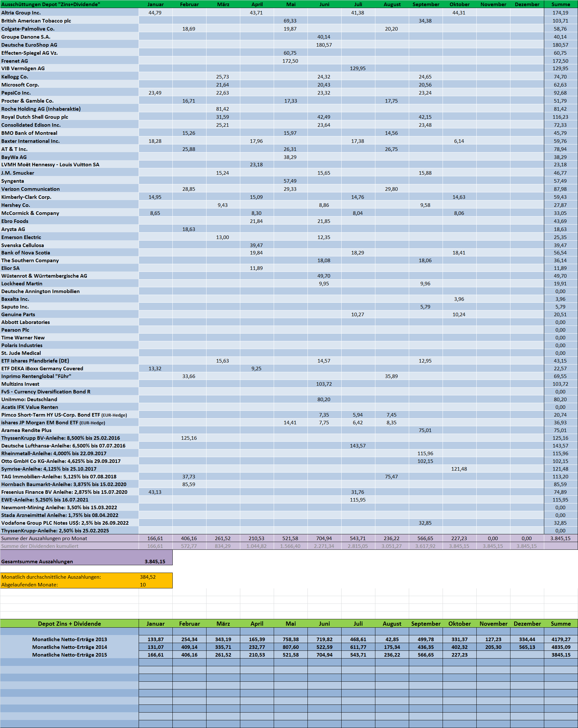Viewport: 578px width, 728px height.
Task: Click the 'Summe der Dividenden kumuliert' label
Action: pyautogui.click(x=40, y=546)
